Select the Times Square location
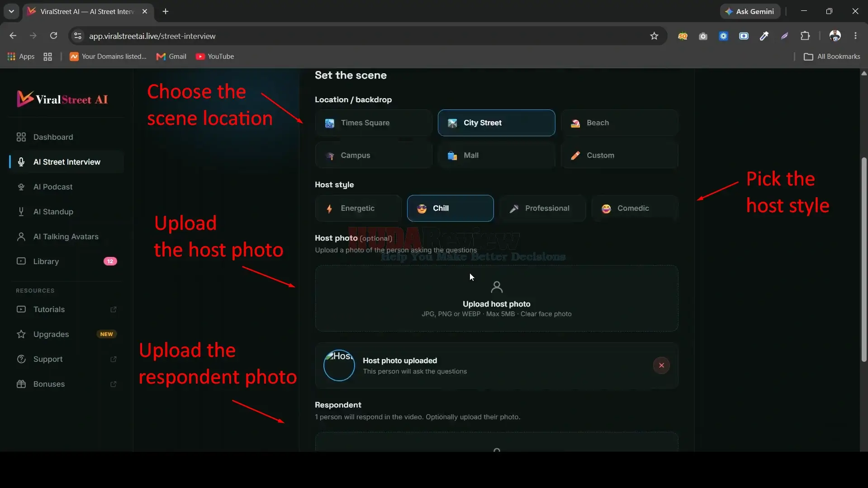Image resolution: width=868 pixels, height=488 pixels. (x=373, y=123)
